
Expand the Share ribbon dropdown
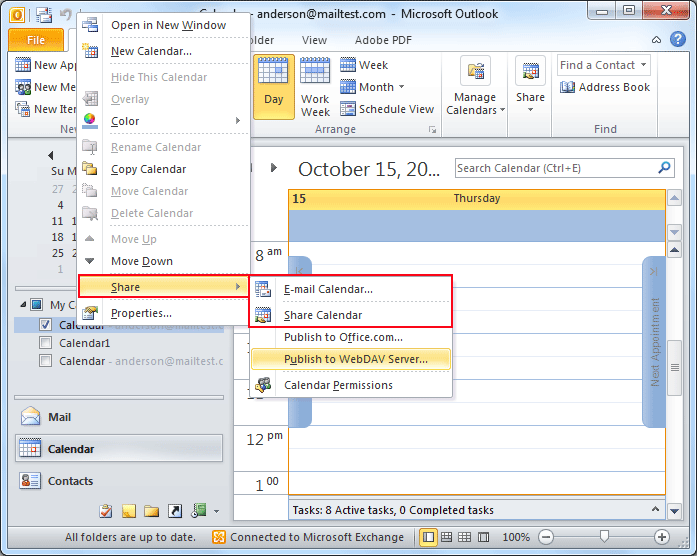(x=530, y=110)
